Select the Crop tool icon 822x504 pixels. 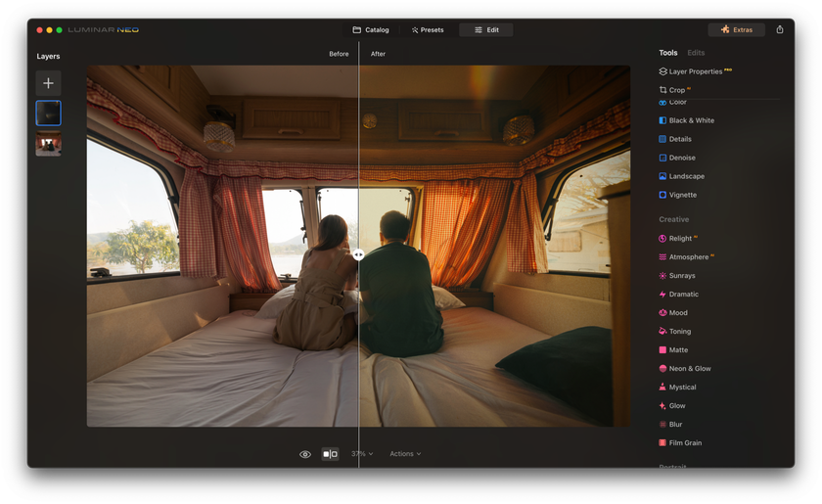click(662, 90)
